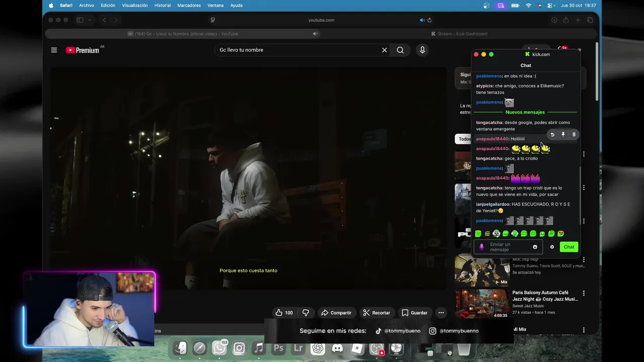
Task: Open macOS Control Center
Action: (x=550, y=6)
